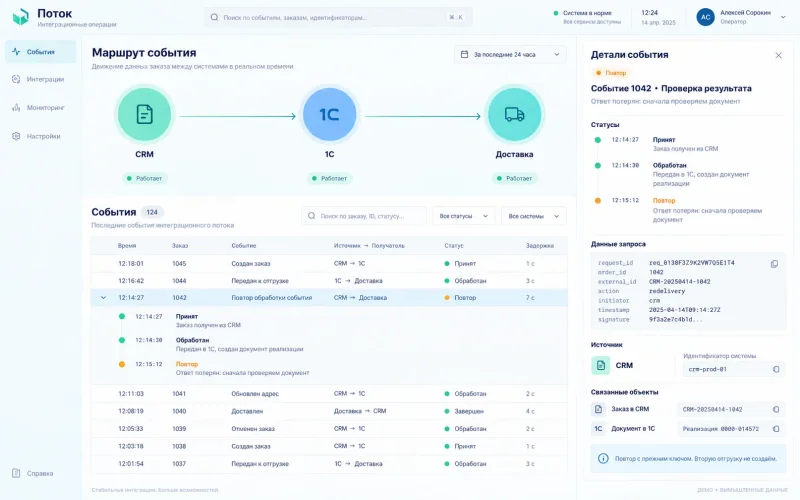Open the Все статусы filter dropdown
This screenshot has height=500, width=800.
coord(463,216)
